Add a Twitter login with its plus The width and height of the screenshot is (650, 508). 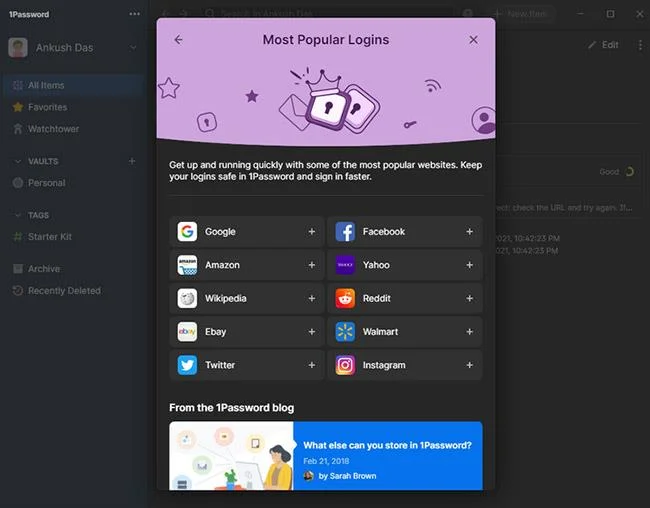pyautogui.click(x=312, y=365)
